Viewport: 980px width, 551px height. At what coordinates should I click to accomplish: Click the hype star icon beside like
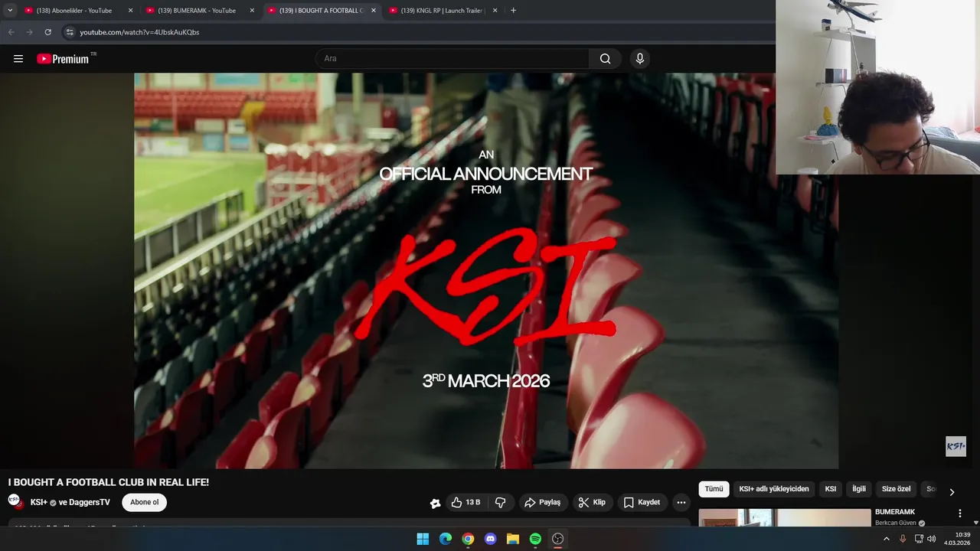(435, 503)
